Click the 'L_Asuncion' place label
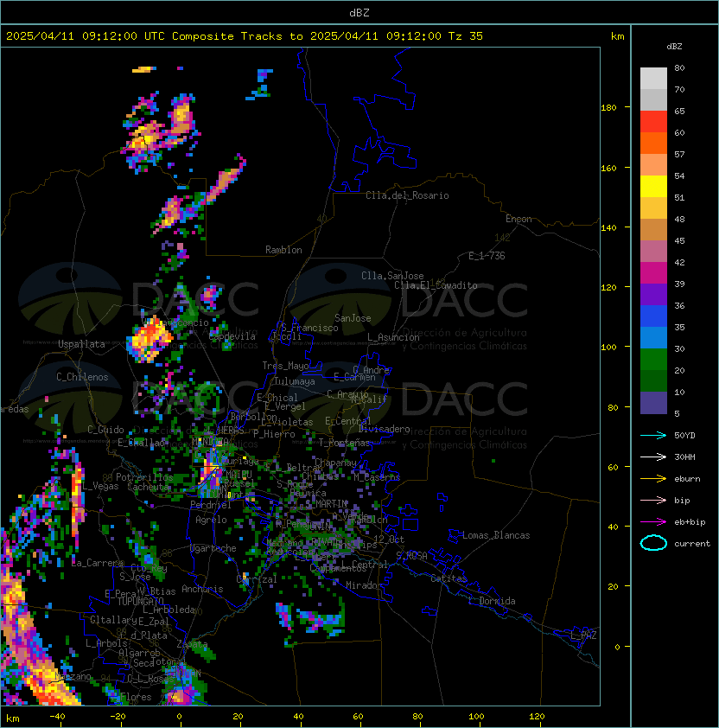Viewport: 719px width, 728px height. [x=393, y=337]
